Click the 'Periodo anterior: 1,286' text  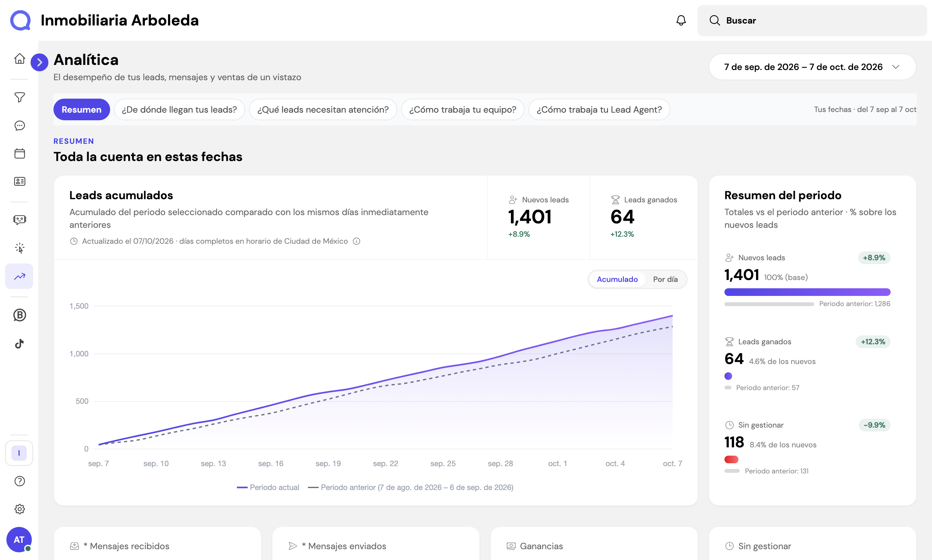click(x=855, y=304)
